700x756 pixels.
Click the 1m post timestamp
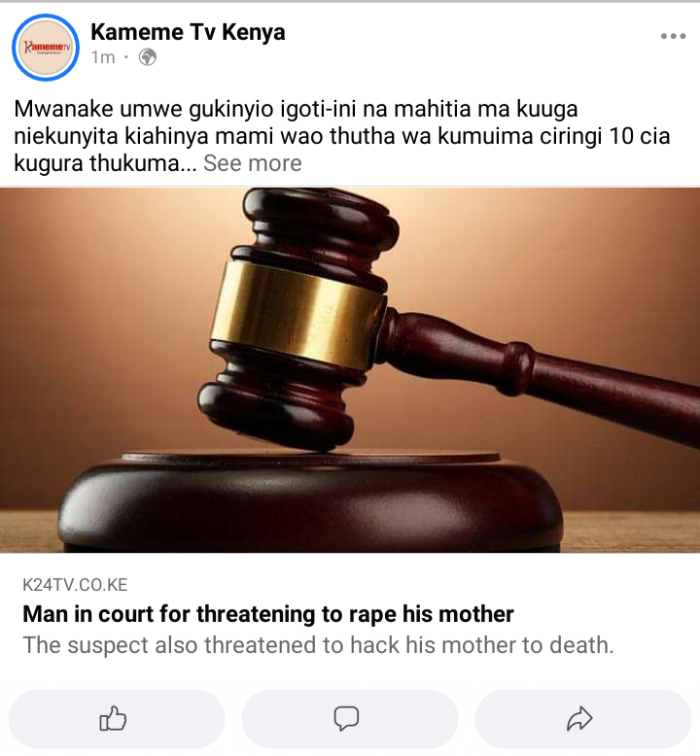[x=103, y=57]
